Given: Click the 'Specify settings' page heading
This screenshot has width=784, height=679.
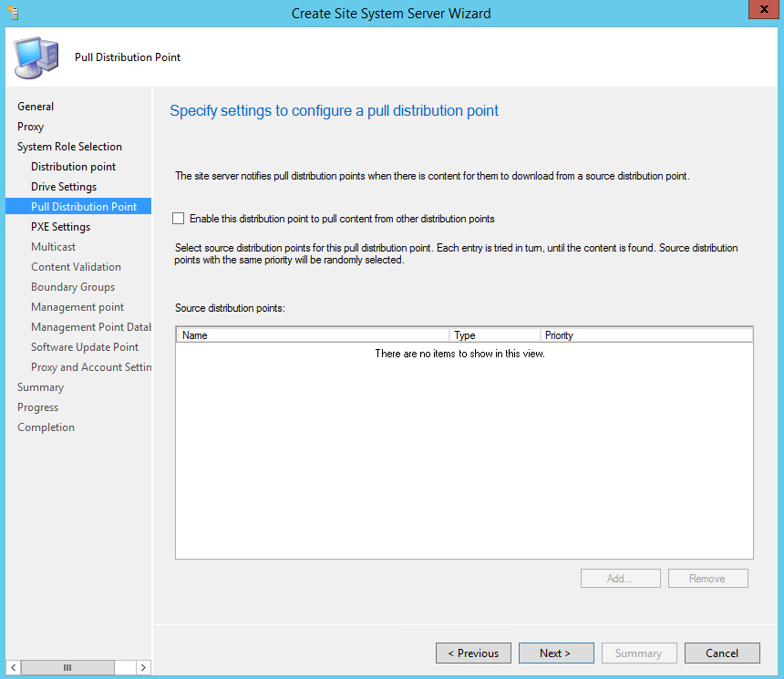Looking at the screenshot, I should (x=334, y=110).
